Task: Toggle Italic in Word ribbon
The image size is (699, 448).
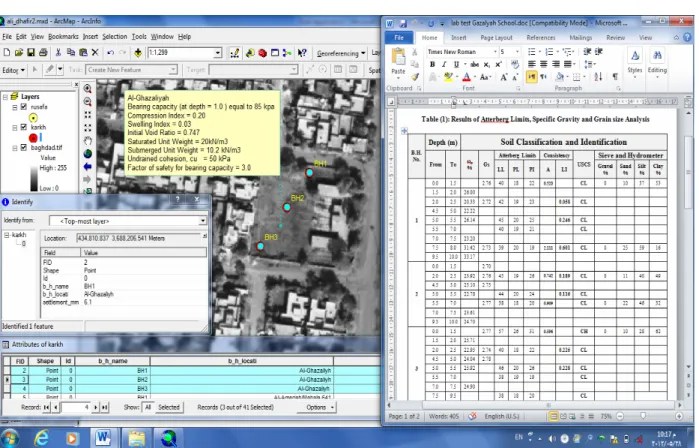Action: [x=444, y=65]
